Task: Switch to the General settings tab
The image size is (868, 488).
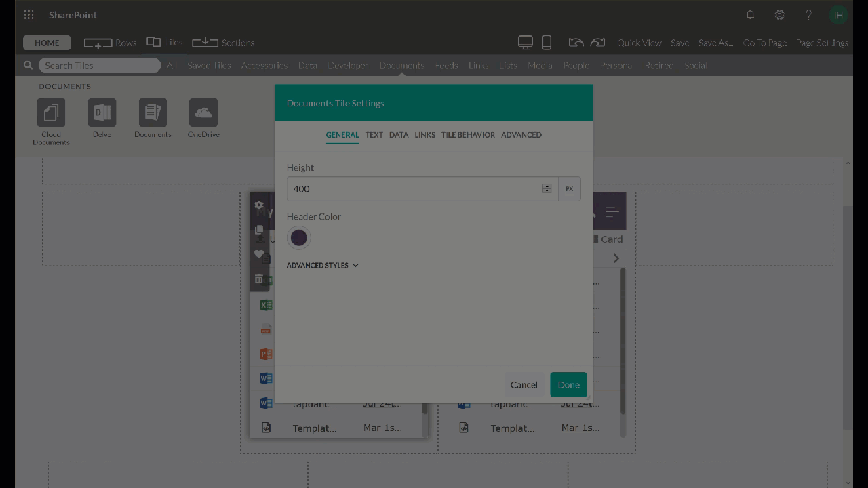Action: [x=342, y=135]
